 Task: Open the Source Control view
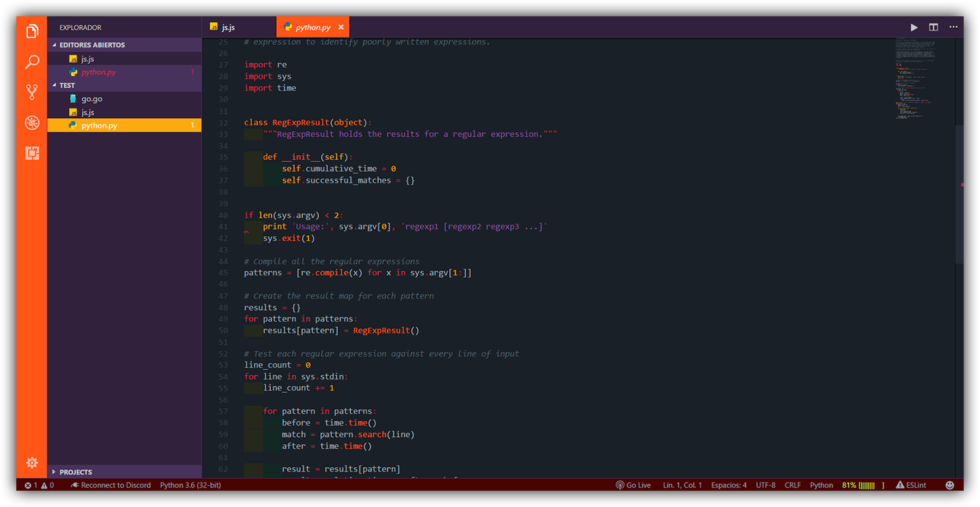point(32,92)
